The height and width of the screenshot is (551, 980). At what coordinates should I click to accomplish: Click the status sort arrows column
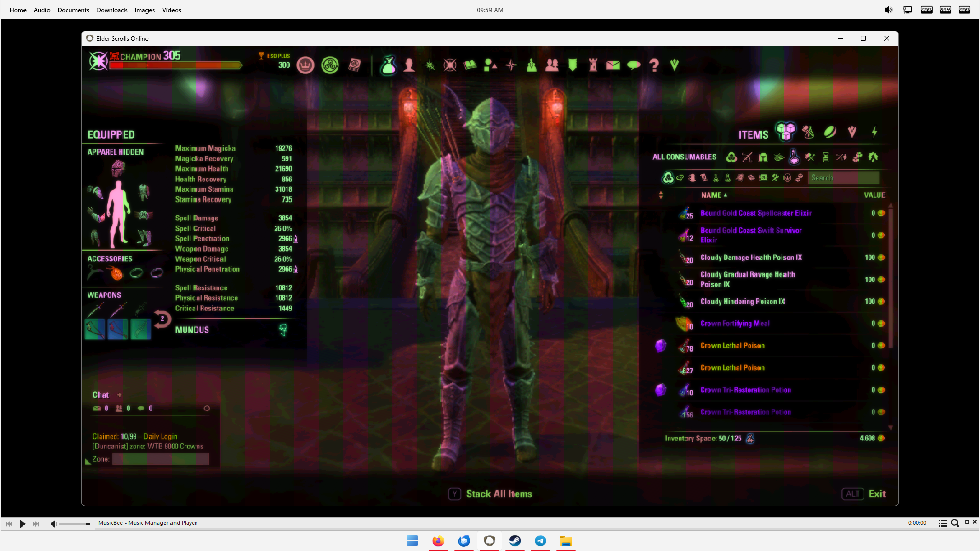coord(661,195)
